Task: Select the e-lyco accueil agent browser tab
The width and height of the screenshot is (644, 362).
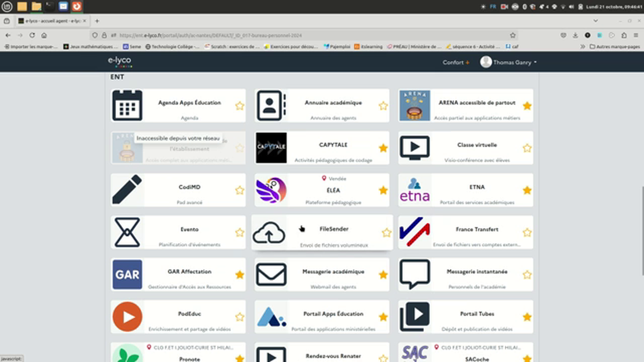Action: tap(50, 21)
